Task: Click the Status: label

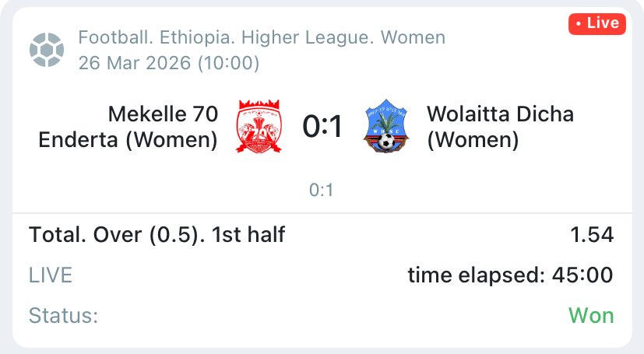Action: click(x=64, y=316)
